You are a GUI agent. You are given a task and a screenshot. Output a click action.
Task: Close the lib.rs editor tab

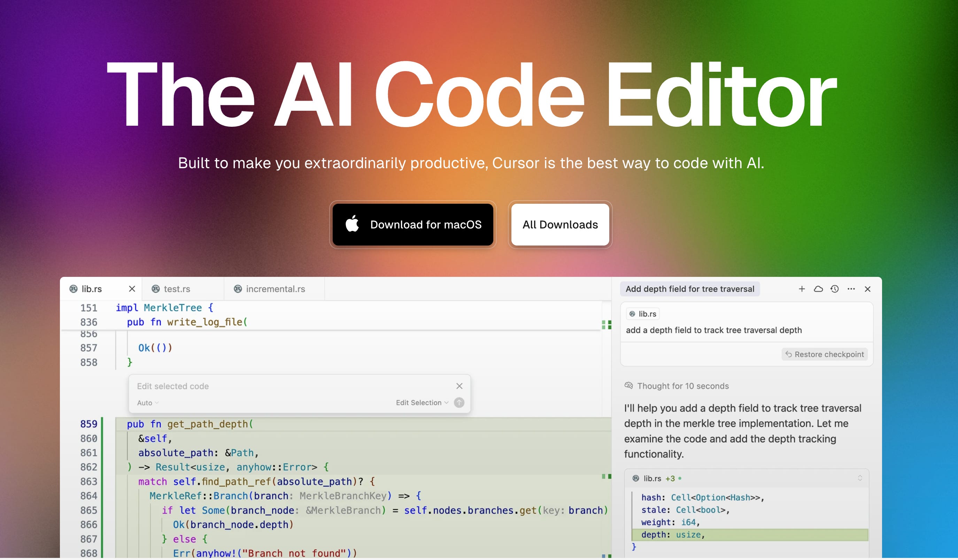132,289
